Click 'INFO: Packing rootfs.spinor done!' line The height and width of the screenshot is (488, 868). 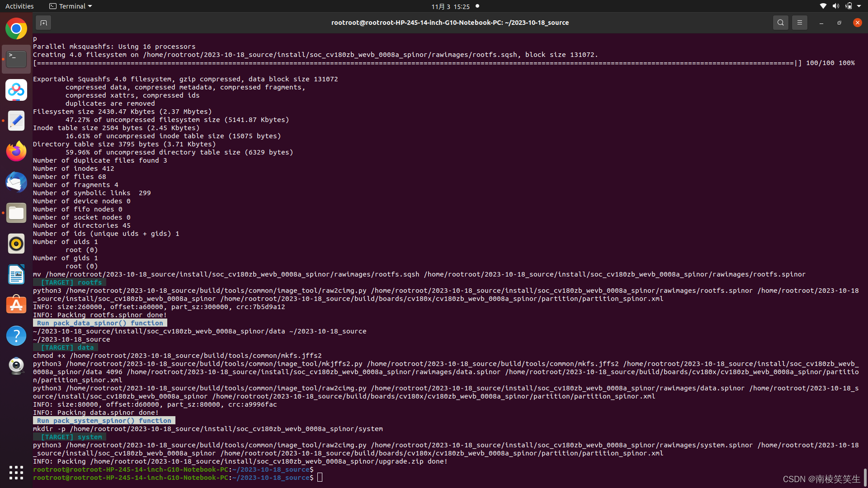tap(100, 315)
